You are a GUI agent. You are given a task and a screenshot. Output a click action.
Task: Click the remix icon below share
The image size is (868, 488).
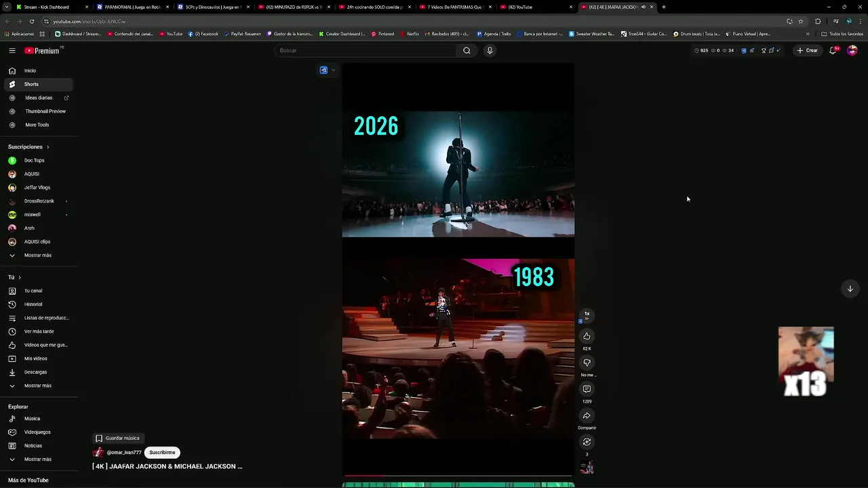tap(587, 442)
